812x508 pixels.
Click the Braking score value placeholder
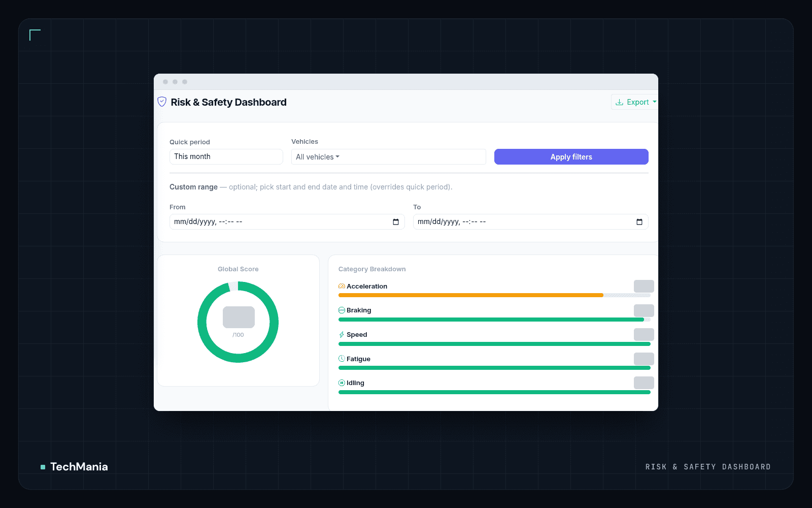click(x=644, y=310)
